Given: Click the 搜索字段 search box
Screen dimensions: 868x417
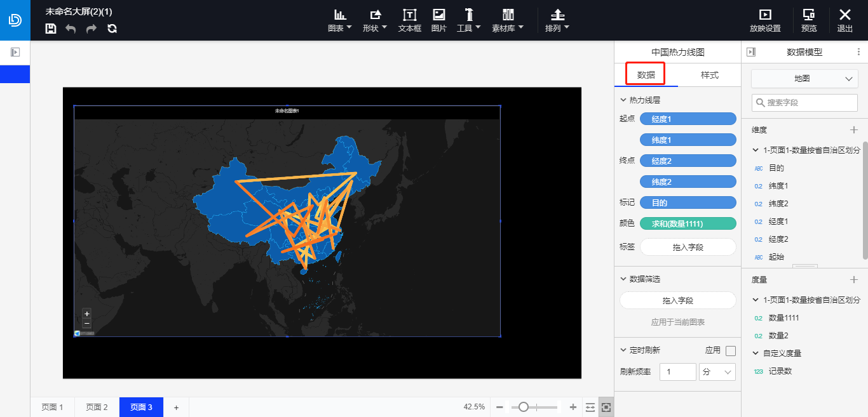Looking at the screenshot, I should [804, 102].
